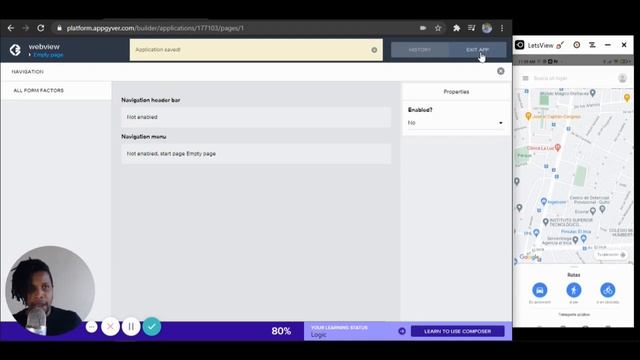The height and width of the screenshot is (360, 640).
Task: Open the Google Maps hamburger menu
Action: [x=525, y=78]
